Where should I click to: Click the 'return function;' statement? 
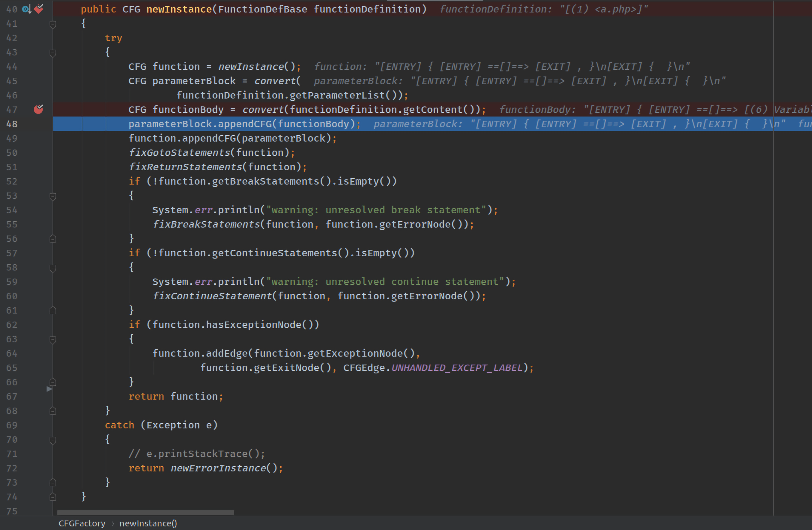[x=176, y=396]
